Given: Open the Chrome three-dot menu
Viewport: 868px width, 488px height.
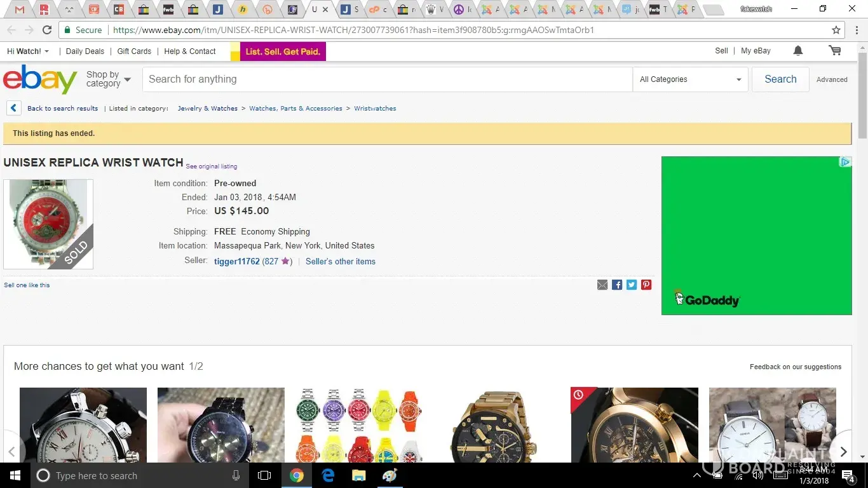Looking at the screenshot, I should (858, 30).
